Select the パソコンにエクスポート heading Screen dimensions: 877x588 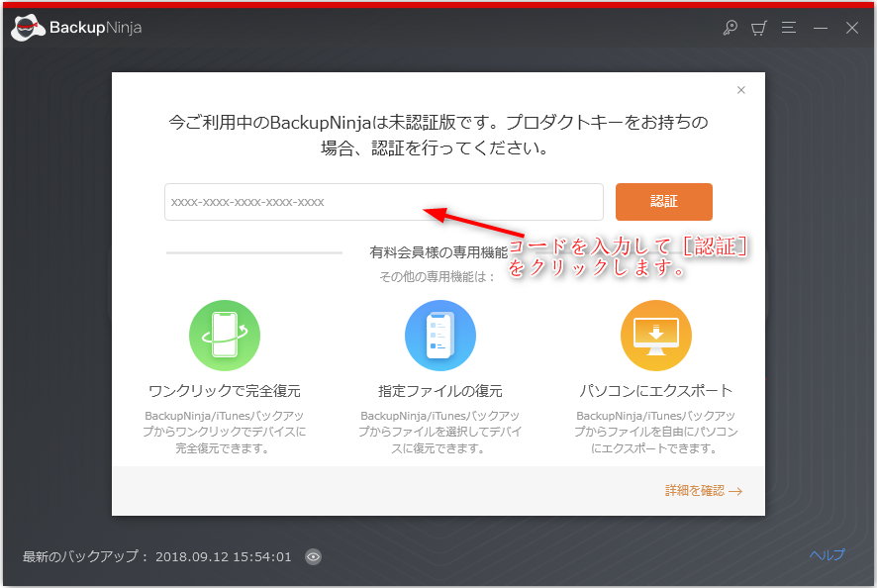pyautogui.click(x=656, y=390)
